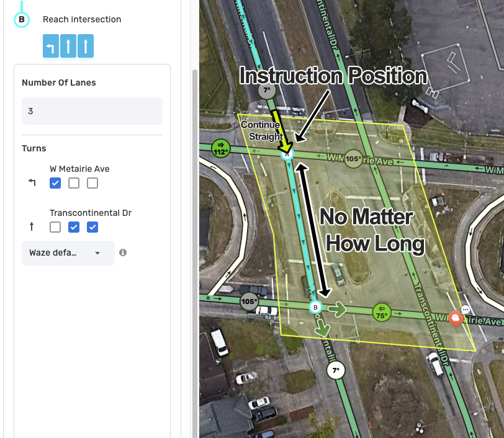Uncheck first lane for W Metairie Ave

[x=55, y=183]
